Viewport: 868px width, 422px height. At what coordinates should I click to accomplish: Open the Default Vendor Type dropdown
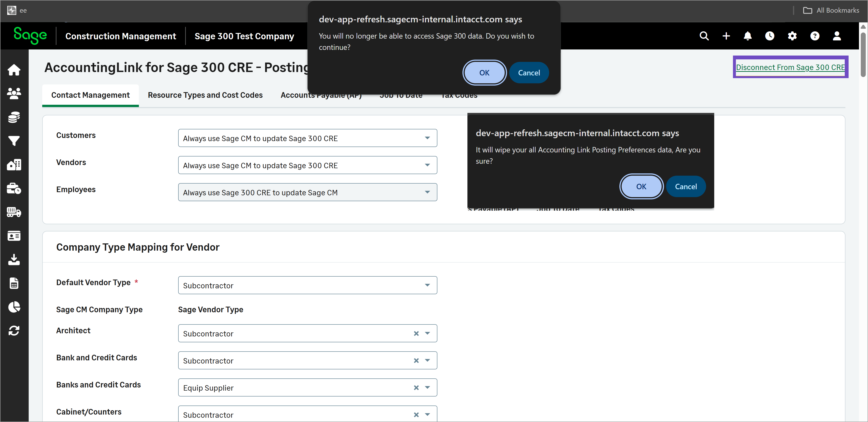pos(307,285)
